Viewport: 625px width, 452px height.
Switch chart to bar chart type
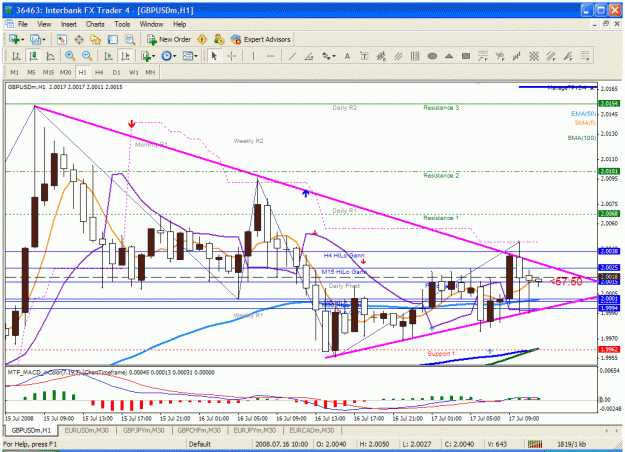[16, 56]
